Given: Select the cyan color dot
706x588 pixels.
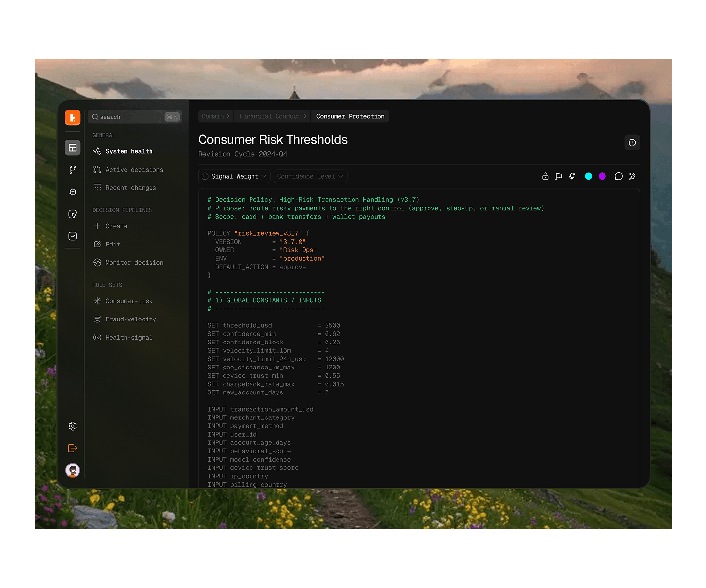Looking at the screenshot, I should (x=589, y=176).
